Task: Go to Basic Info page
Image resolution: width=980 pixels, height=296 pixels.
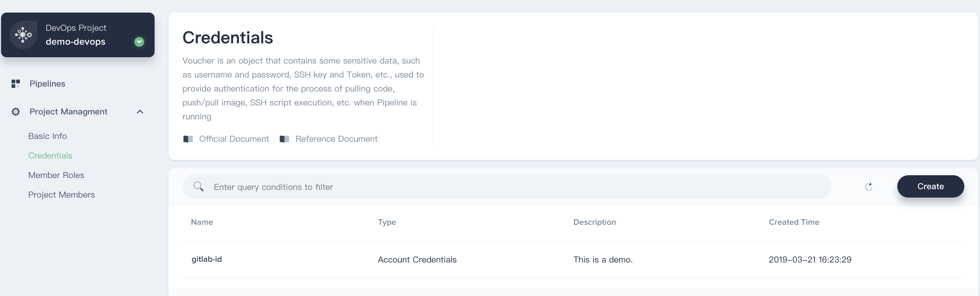Action: click(47, 136)
